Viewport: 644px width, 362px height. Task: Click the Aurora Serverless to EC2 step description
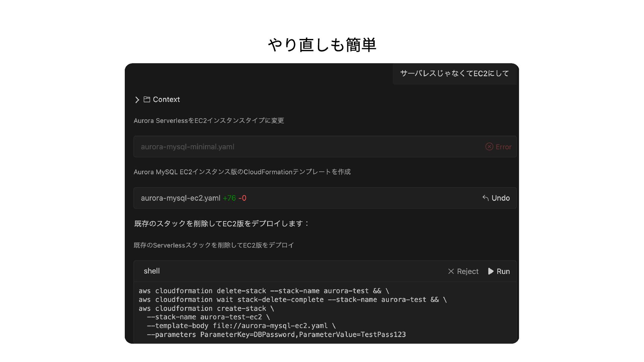(x=209, y=121)
